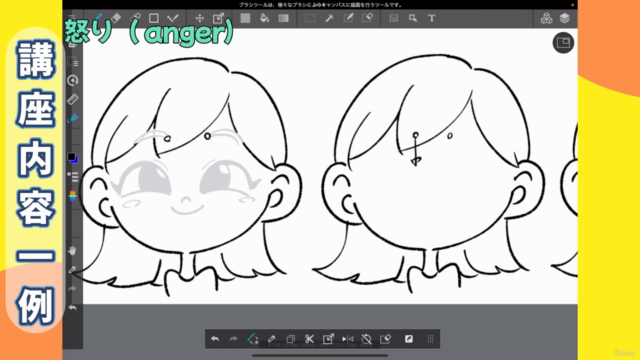Click Undo arrow in left sidebar
Screen dimensions: 640x360
[x=73, y=307]
